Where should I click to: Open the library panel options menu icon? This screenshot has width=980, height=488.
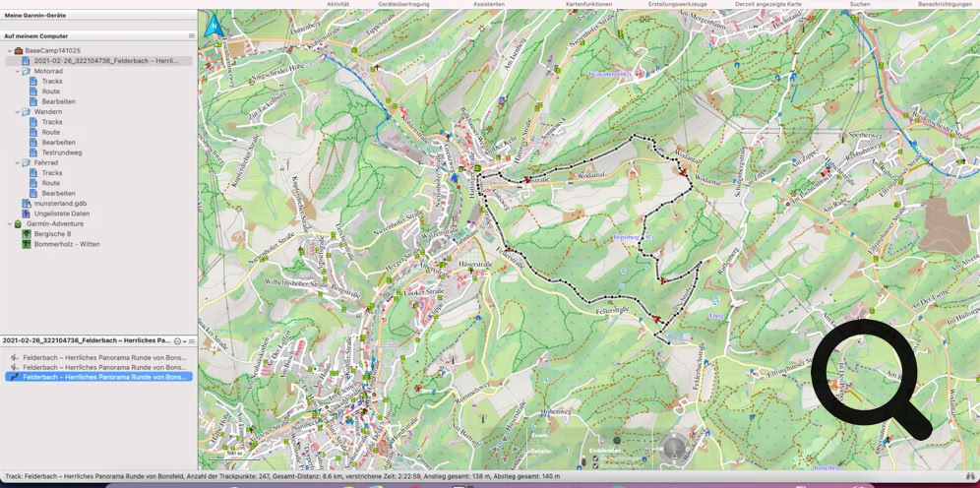192,36
